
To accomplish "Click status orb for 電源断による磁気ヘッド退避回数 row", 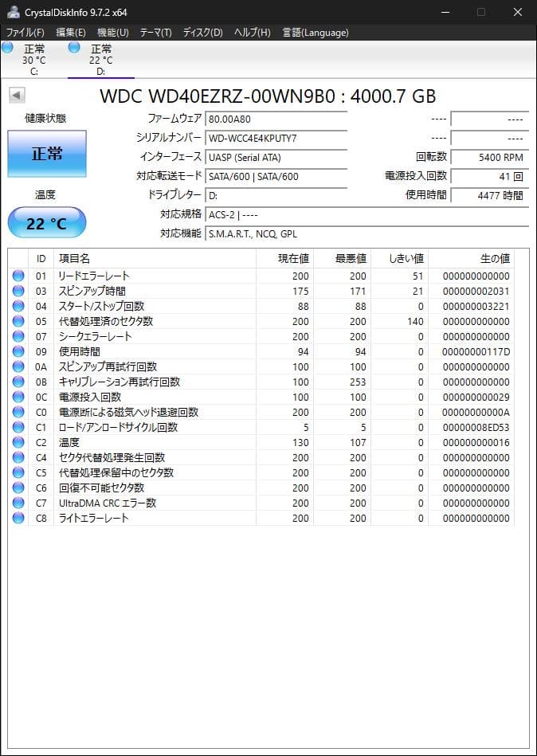I will [x=18, y=412].
